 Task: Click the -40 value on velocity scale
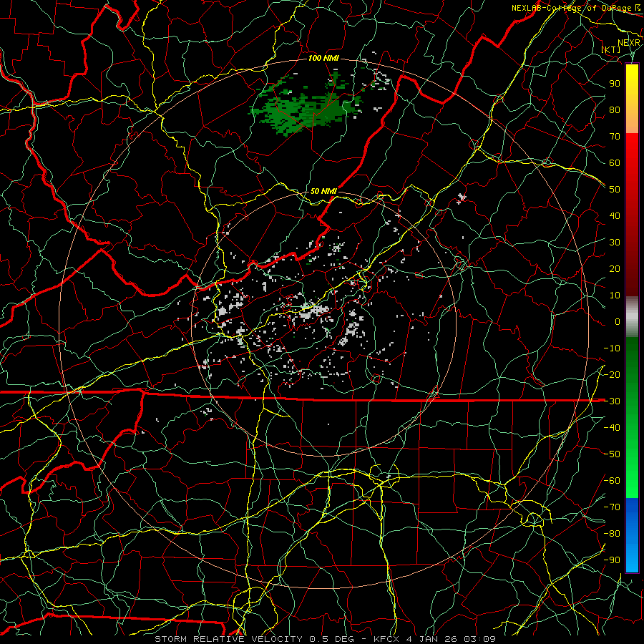click(612, 428)
